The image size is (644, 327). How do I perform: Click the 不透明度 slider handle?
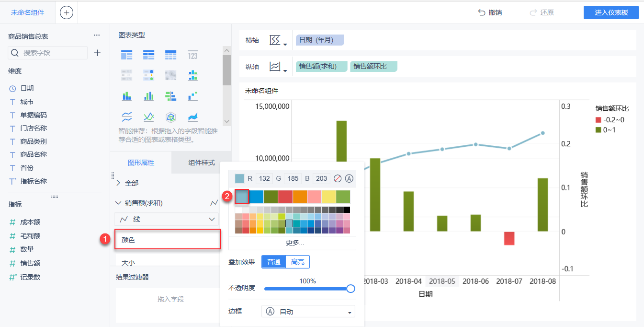pos(350,289)
